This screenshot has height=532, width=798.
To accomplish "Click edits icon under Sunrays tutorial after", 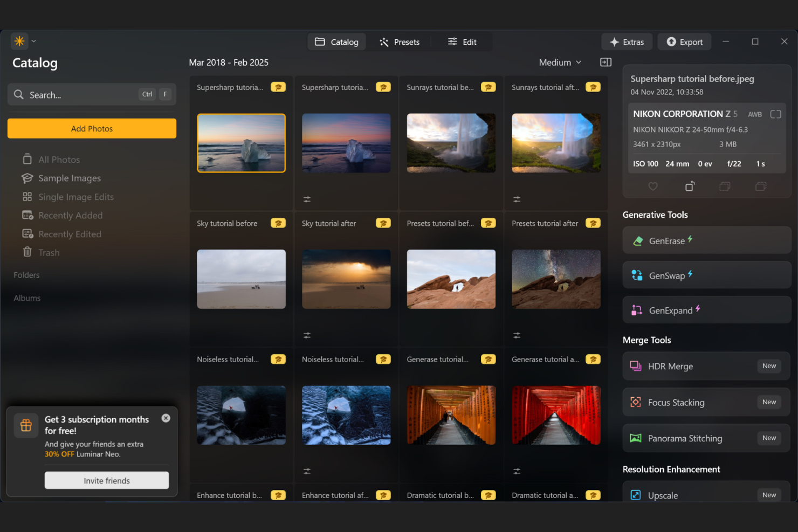I will click(517, 199).
